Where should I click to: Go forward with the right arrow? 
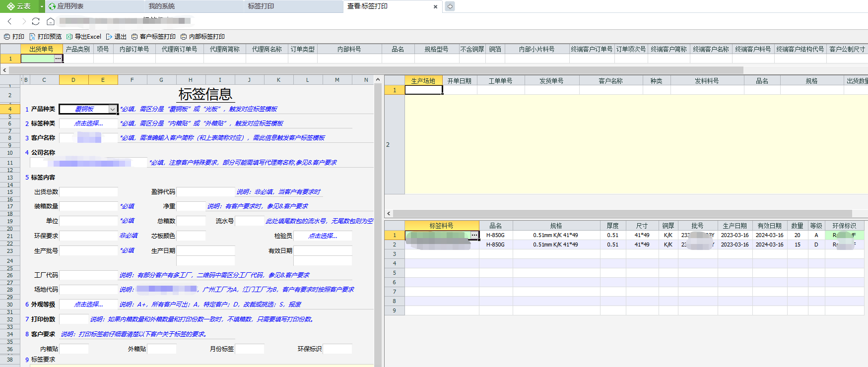click(x=23, y=21)
